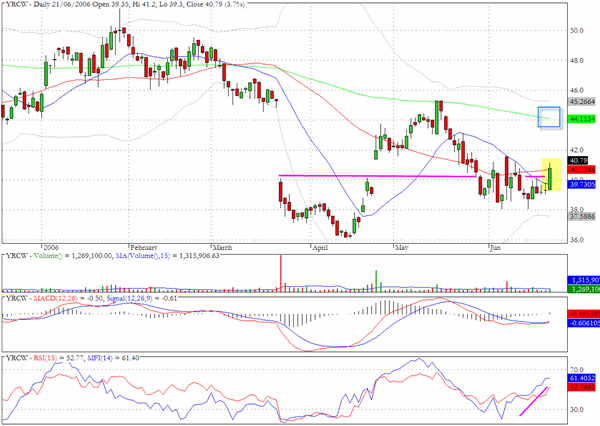600x426 pixels.
Task: Click the red 40.7245 moving average value
Action: click(582, 169)
